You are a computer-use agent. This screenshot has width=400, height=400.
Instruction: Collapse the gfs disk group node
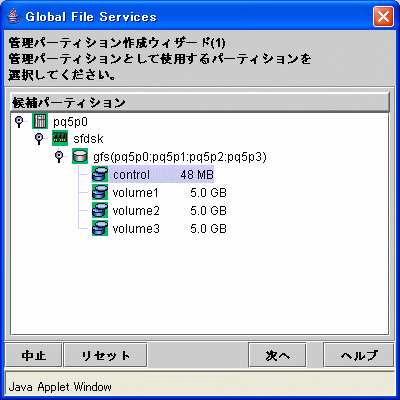click(59, 156)
